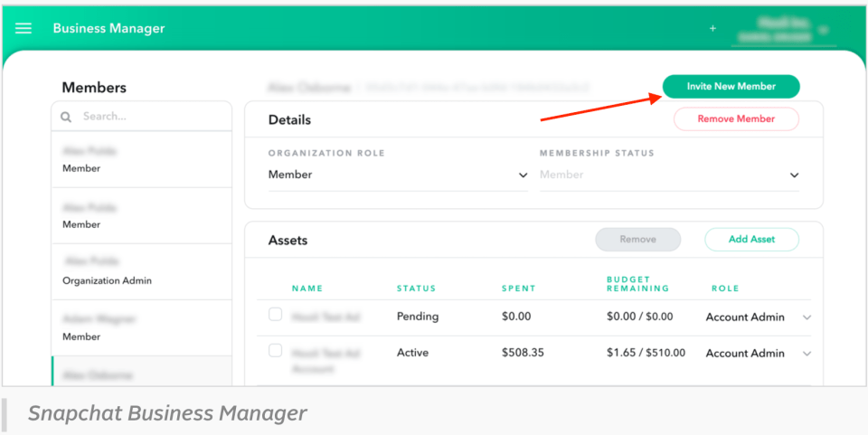Click the plus icon in header

tap(713, 28)
